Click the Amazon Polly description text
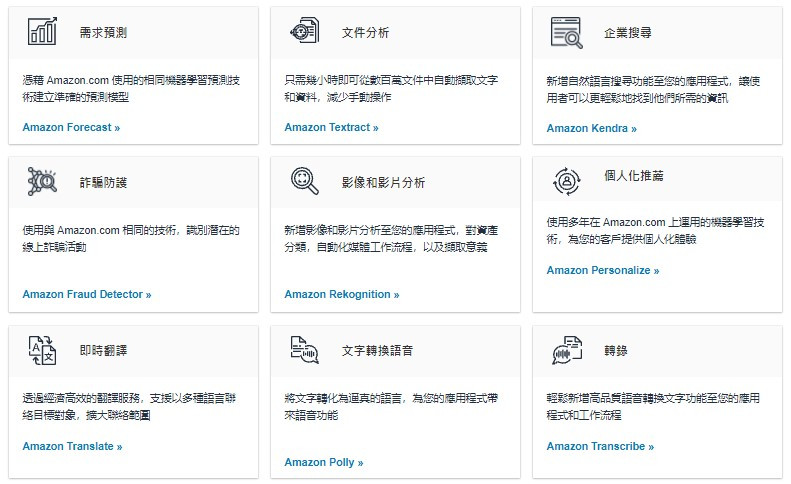Screen dimensions: 791x484 coord(391,406)
